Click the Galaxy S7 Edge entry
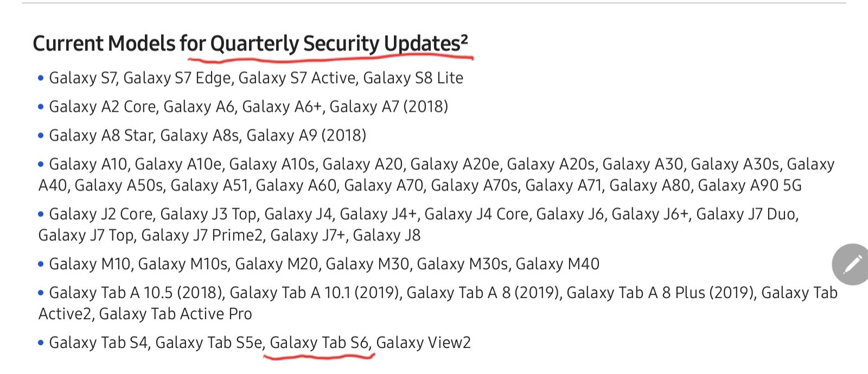The image size is (868, 374). point(178,78)
